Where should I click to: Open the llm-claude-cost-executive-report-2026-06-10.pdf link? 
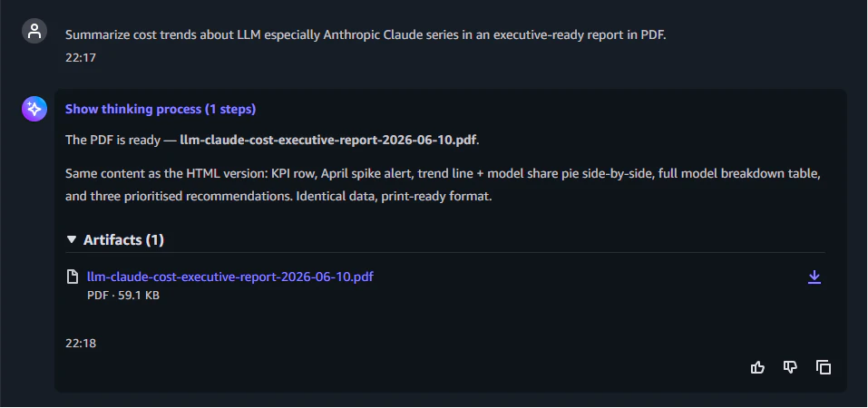point(230,277)
